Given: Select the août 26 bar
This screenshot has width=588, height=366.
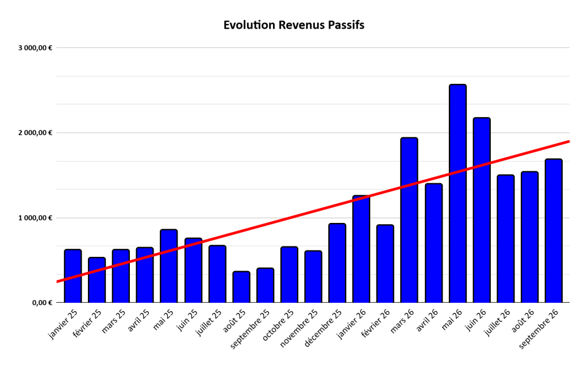Looking at the screenshot, I should [x=529, y=237].
